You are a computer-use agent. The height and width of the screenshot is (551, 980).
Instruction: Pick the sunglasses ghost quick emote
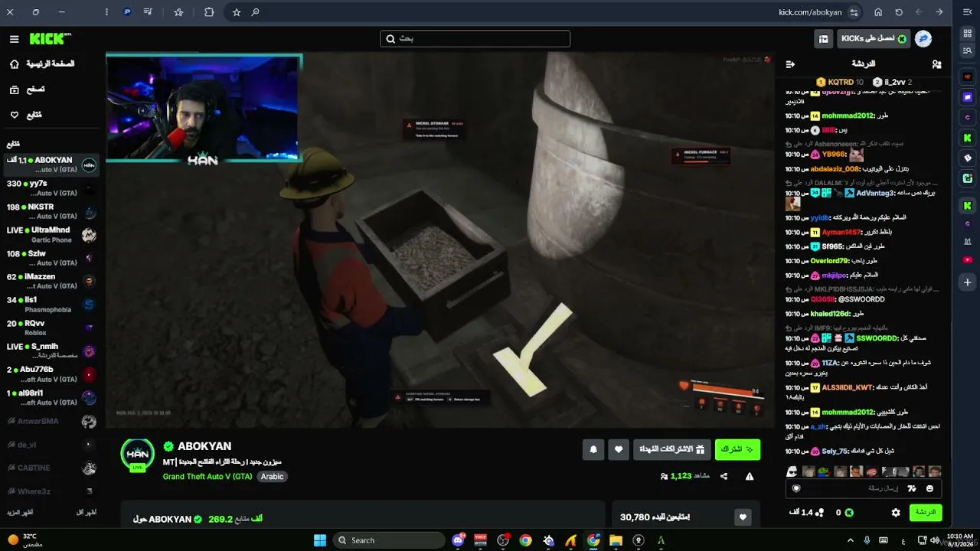tap(792, 471)
